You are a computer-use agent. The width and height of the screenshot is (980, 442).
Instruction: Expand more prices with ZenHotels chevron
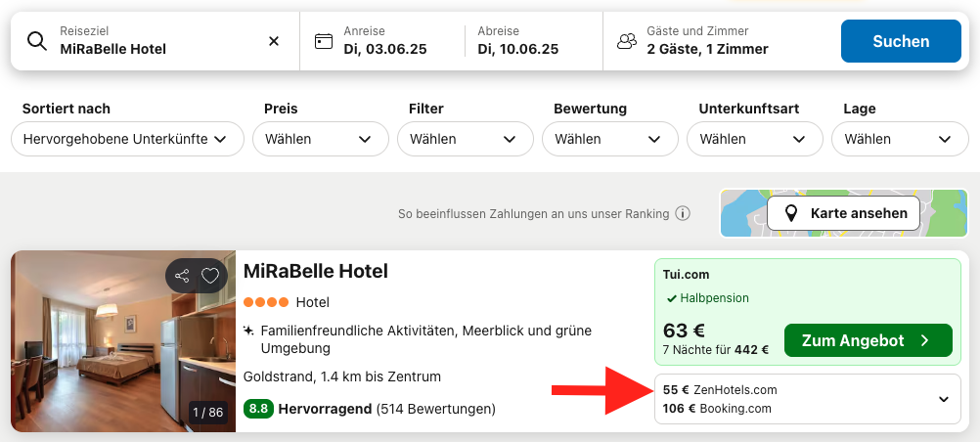click(x=944, y=399)
